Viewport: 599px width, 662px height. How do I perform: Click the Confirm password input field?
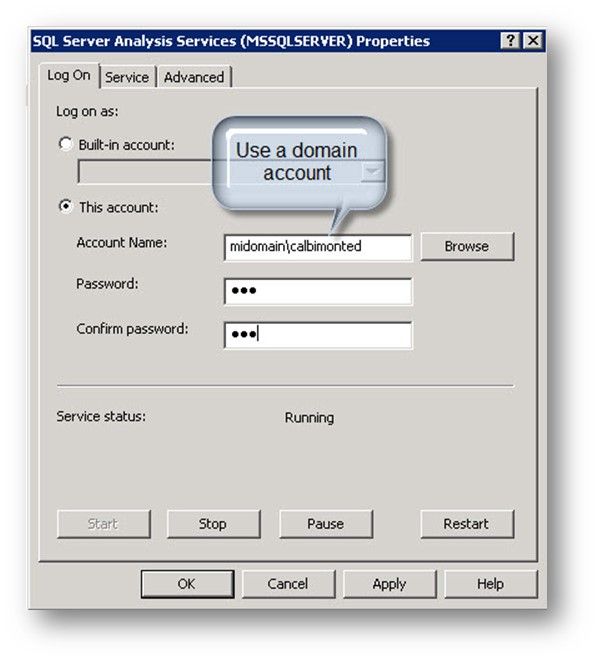318,335
